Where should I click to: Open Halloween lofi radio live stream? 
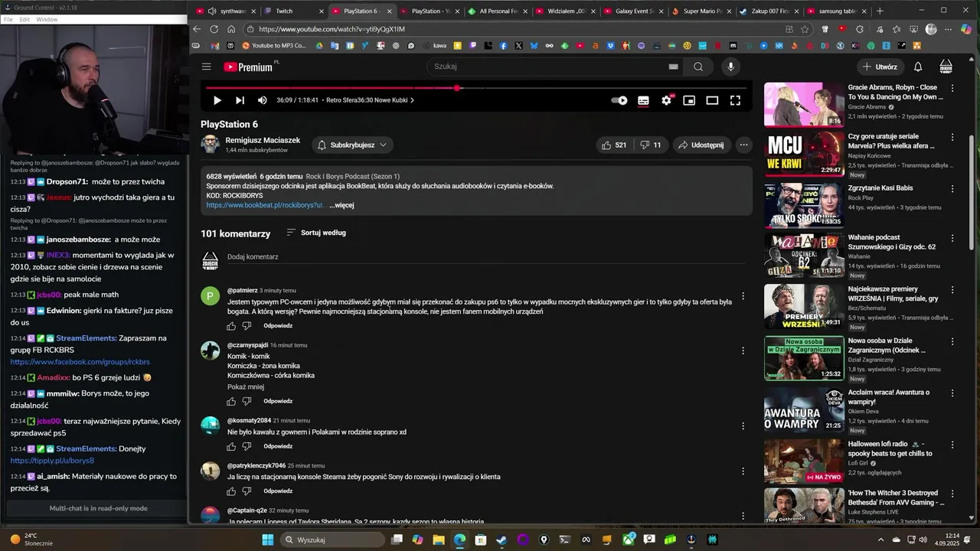tap(804, 460)
